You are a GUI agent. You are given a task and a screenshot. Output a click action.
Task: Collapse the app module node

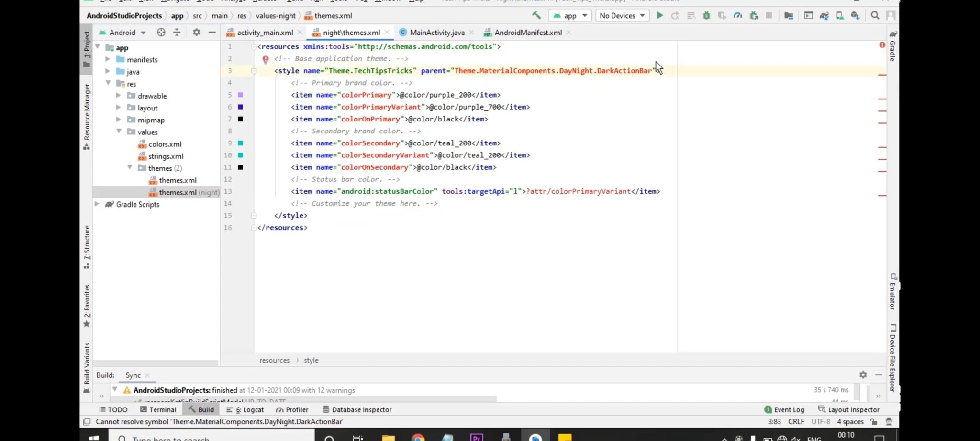tap(98, 47)
